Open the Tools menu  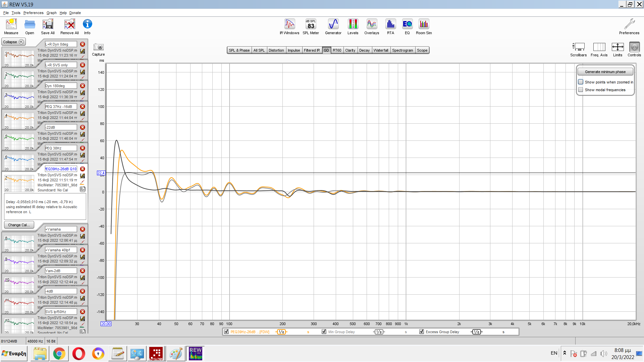[x=16, y=13]
